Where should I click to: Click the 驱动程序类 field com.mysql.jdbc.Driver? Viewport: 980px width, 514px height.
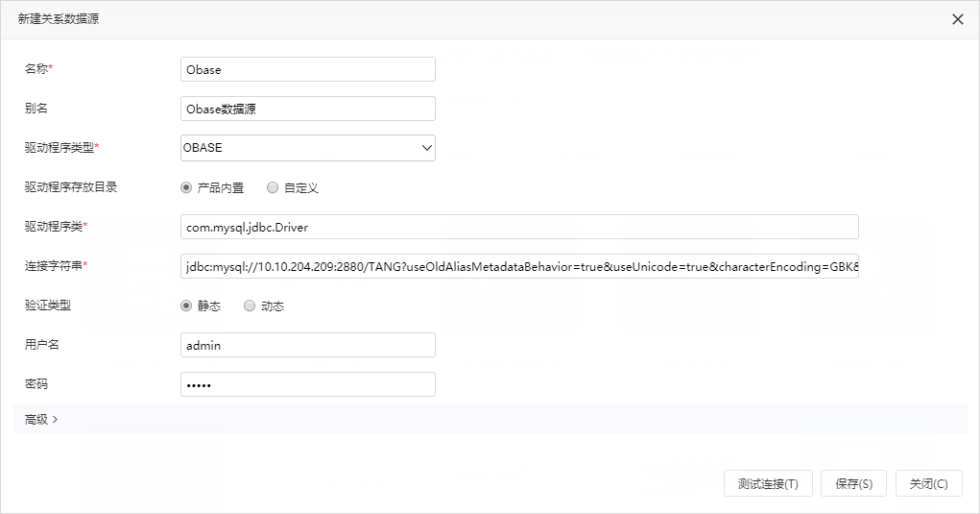coord(519,227)
